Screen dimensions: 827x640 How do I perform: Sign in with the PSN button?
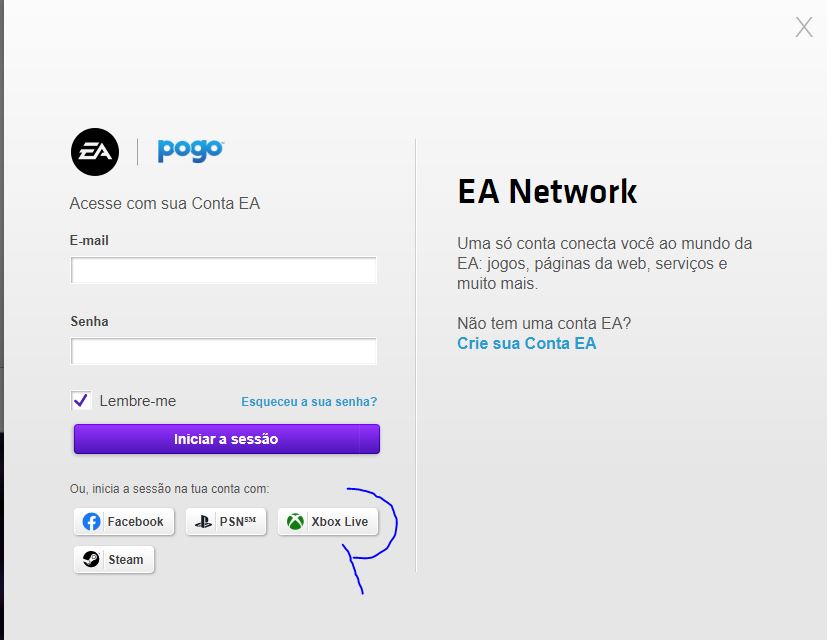point(226,522)
